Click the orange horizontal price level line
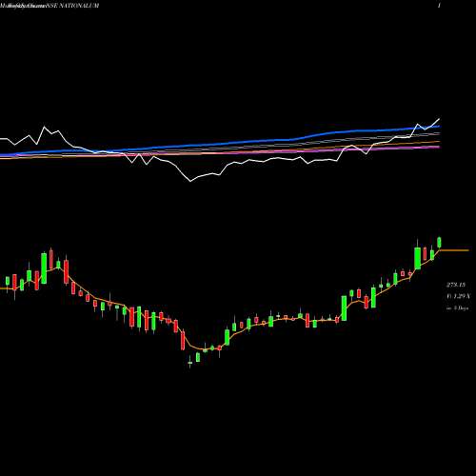Image resolution: width=476 pixels, height=476 pixels. pyautogui.click(x=454, y=250)
